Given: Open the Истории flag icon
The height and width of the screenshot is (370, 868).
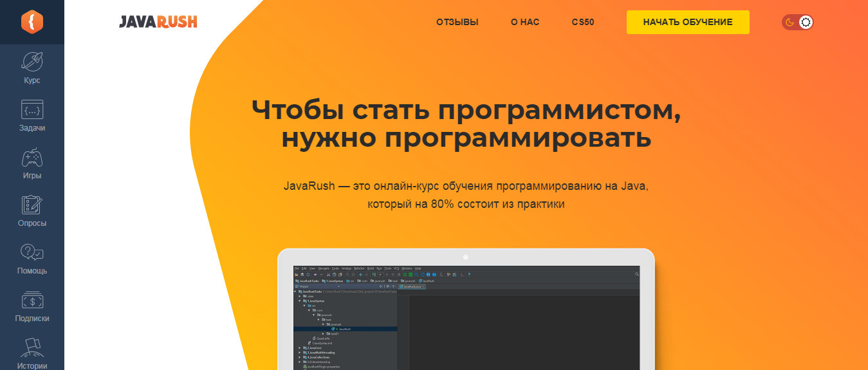Looking at the screenshot, I should pyautogui.click(x=32, y=347).
